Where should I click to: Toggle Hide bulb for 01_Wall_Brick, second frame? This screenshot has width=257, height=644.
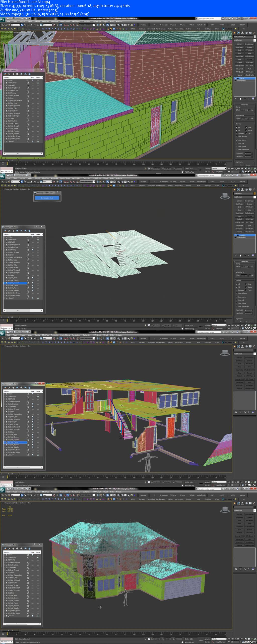(33, 278)
